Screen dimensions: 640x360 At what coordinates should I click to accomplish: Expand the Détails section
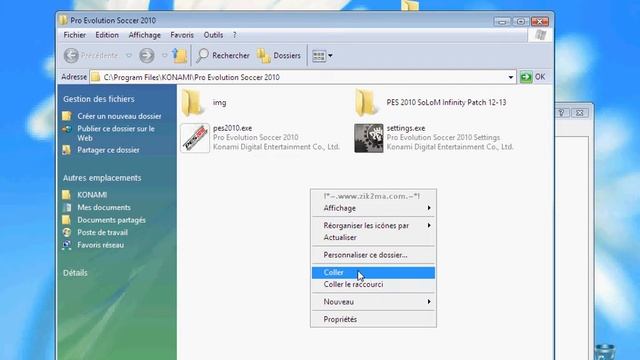pos(75,273)
